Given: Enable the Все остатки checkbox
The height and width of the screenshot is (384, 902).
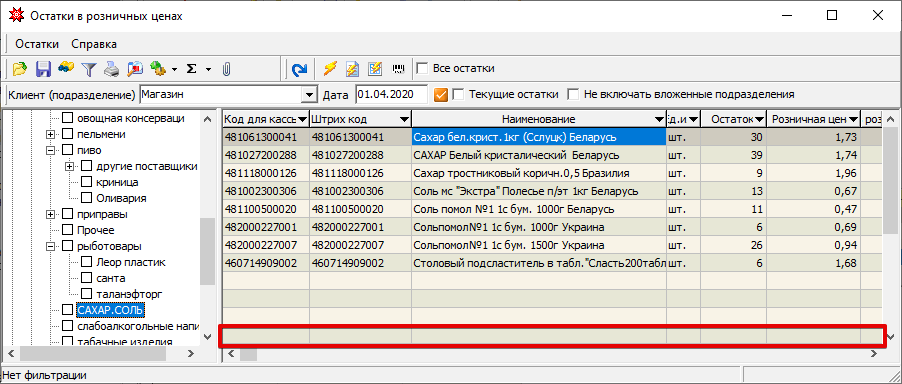Looking at the screenshot, I should click(x=422, y=69).
